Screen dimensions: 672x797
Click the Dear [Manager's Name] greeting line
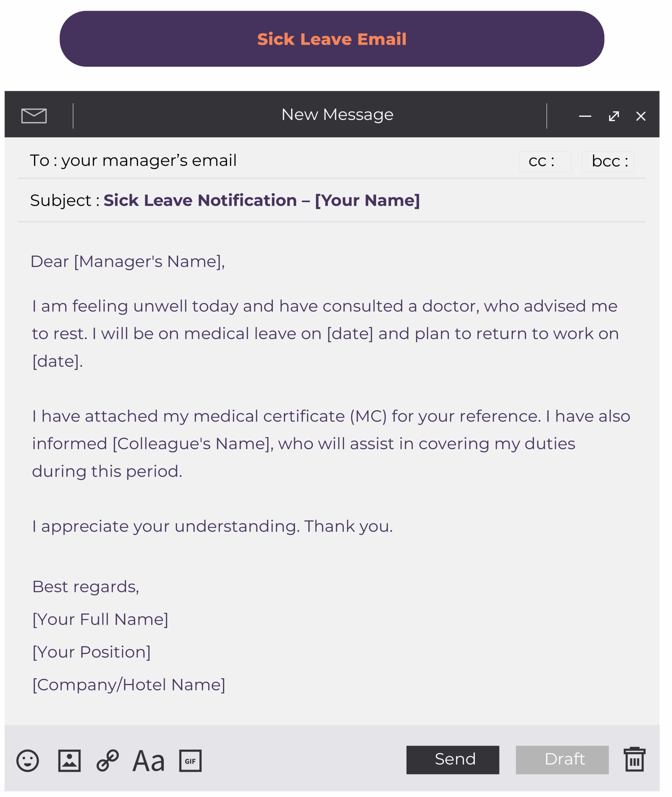tap(128, 262)
